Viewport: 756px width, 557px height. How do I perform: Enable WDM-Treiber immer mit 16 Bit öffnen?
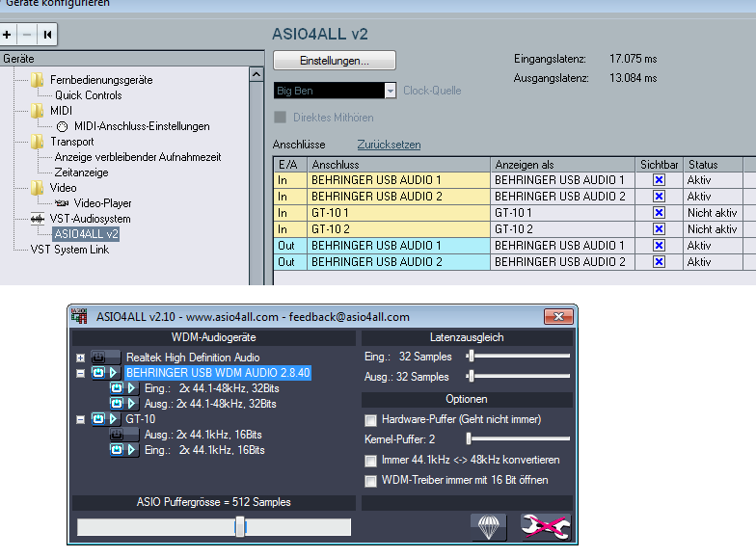pos(370,481)
